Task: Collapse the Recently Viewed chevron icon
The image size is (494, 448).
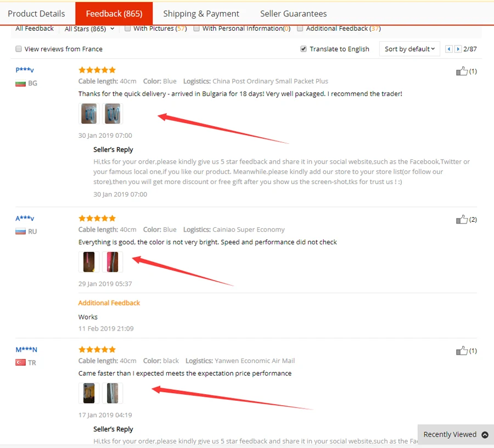Action: pos(485,434)
